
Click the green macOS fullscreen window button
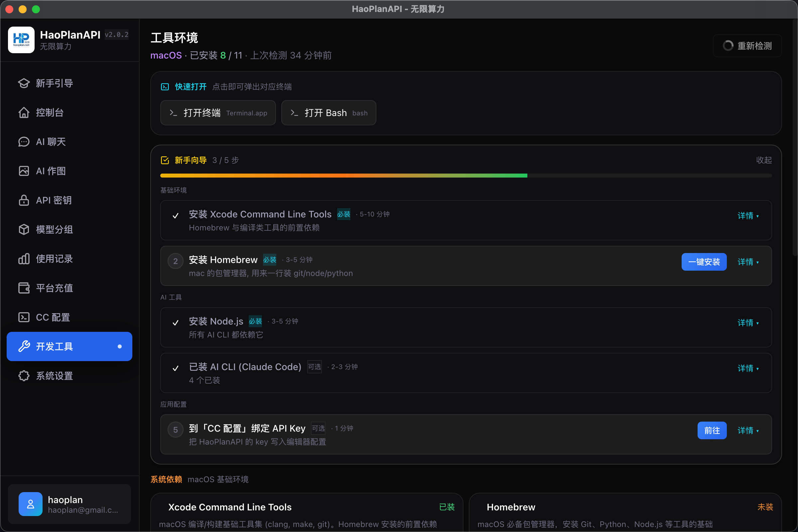36,9
